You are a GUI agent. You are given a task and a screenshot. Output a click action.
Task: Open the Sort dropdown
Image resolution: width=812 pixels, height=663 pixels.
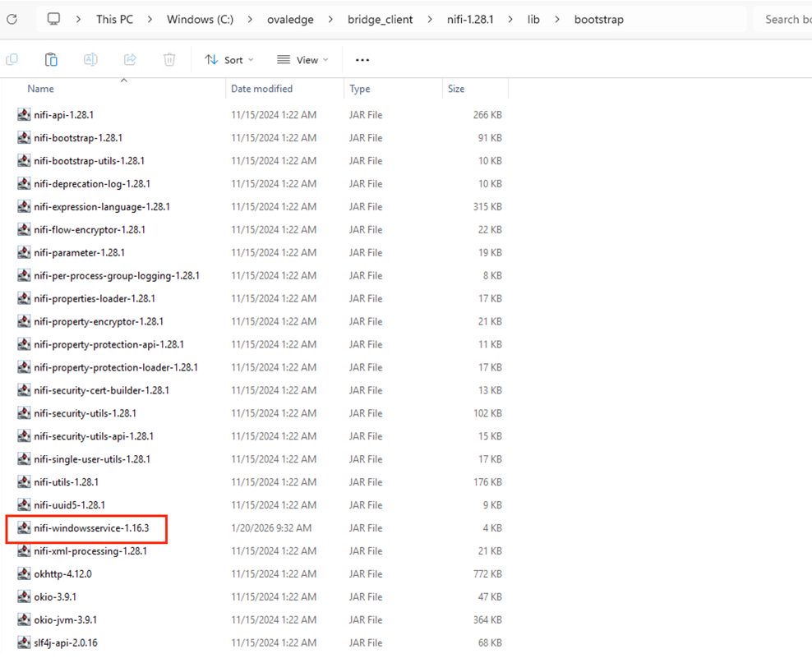point(229,60)
